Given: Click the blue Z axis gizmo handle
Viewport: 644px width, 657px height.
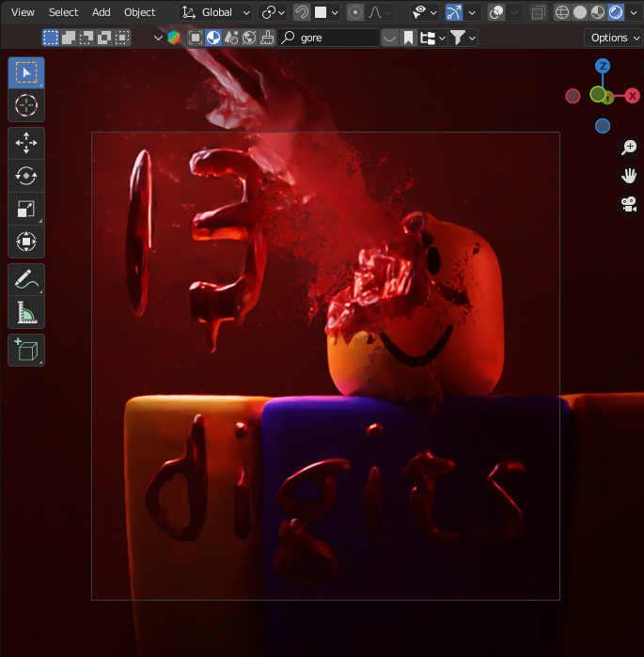Looking at the screenshot, I should click(603, 66).
